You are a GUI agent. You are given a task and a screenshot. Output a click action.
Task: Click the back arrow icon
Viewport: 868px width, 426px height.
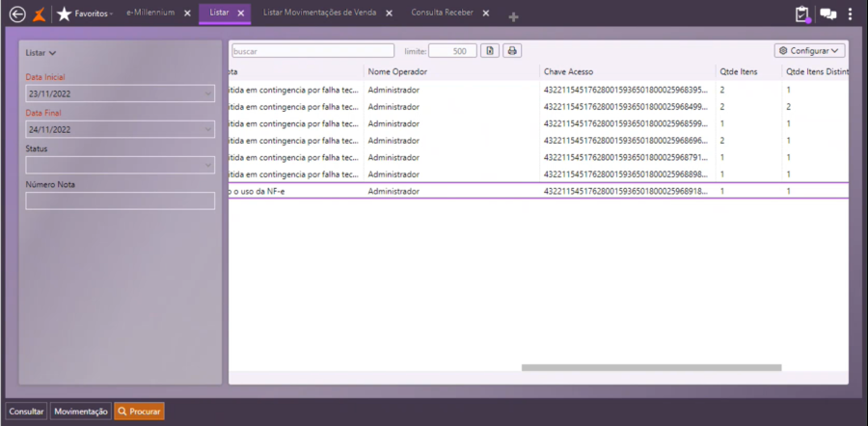click(16, 13)
